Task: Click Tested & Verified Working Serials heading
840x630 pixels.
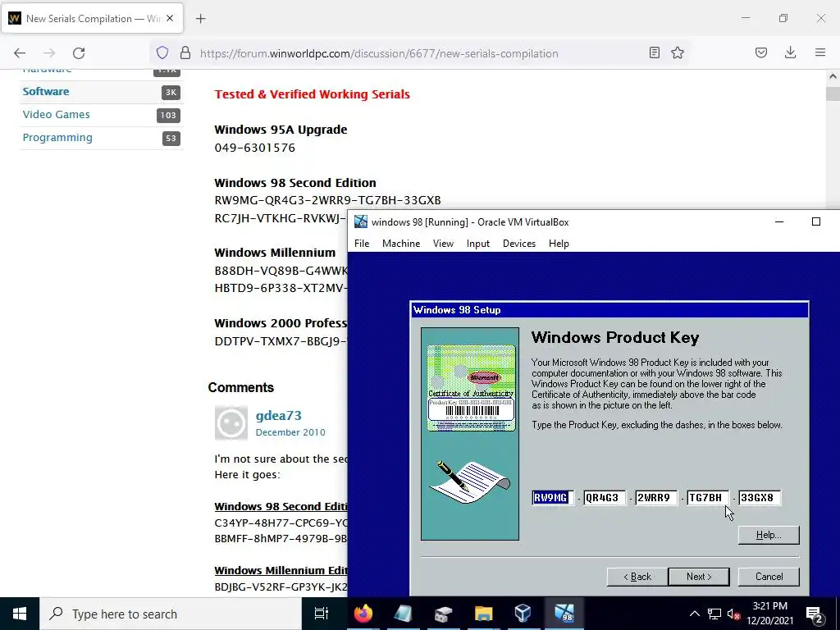Action: point(313,94)
